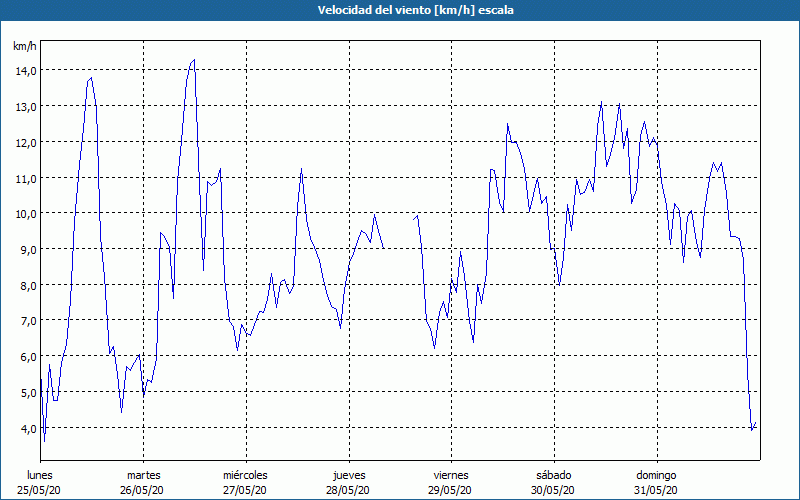The width and height of the screenshot is (800, 500).
Task: Click the '12,0' y-axis value
Action: pos(26,142)
